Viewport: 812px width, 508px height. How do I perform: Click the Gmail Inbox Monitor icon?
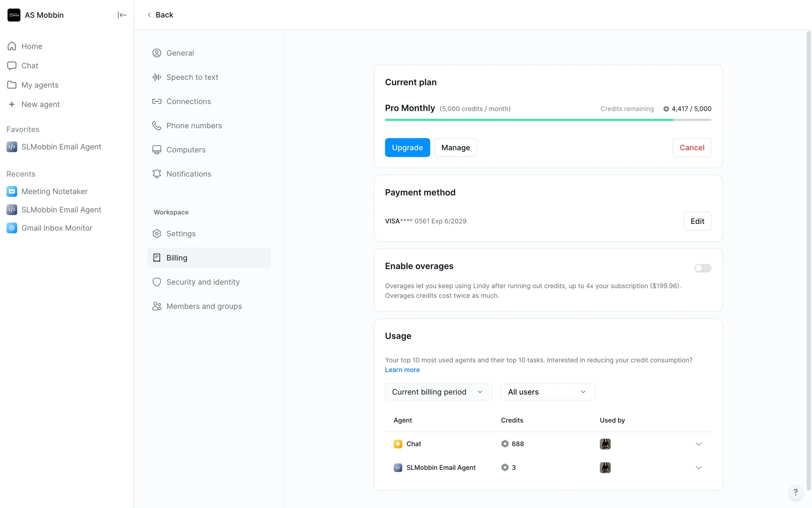(x=12, y=228)
